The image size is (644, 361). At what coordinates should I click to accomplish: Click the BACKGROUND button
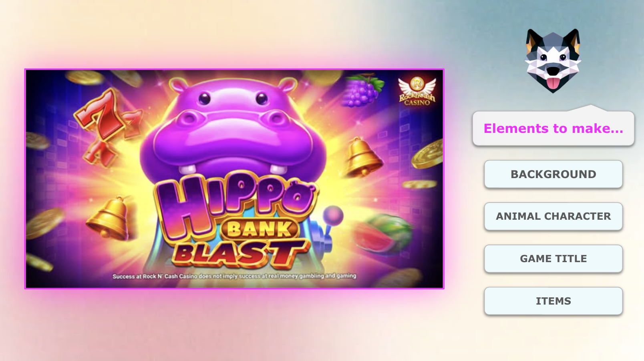553,174
